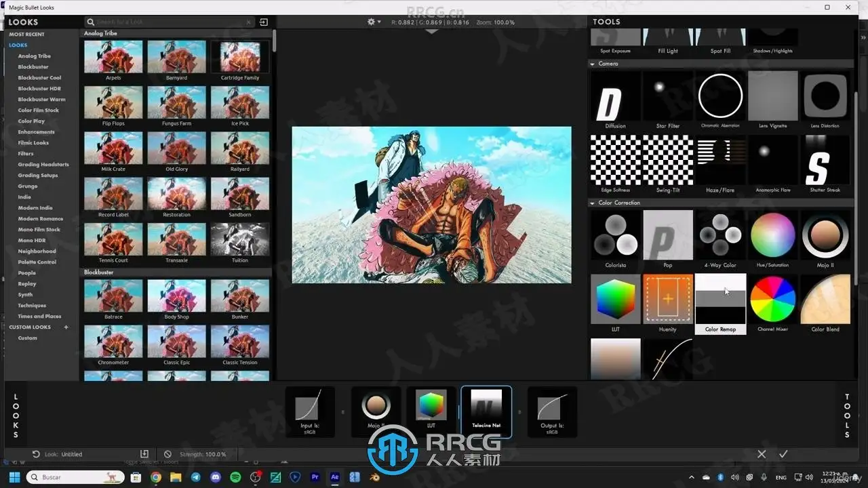Select the Input Is sRGB chain tool
The height and width of the screenshot is (488, 868).
coord(310,411)
